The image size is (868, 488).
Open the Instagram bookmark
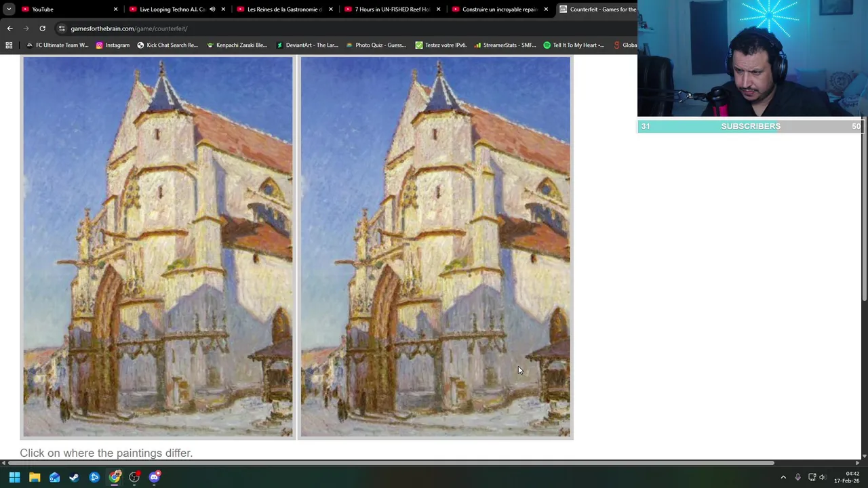[113, 45]
